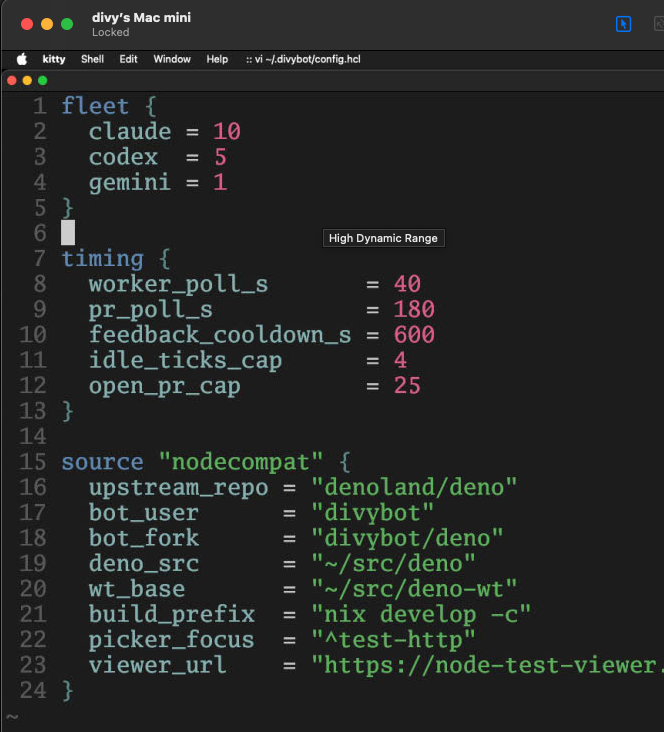Open the Help menu
Screen dimensions: 664x732
pos(217,59)
